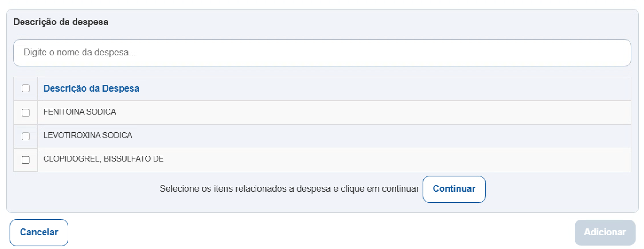Viewport: 644px width, 249px height.
Task: Select the LEVOTIROXINA SODICA row text
Action: coord(88,135)
